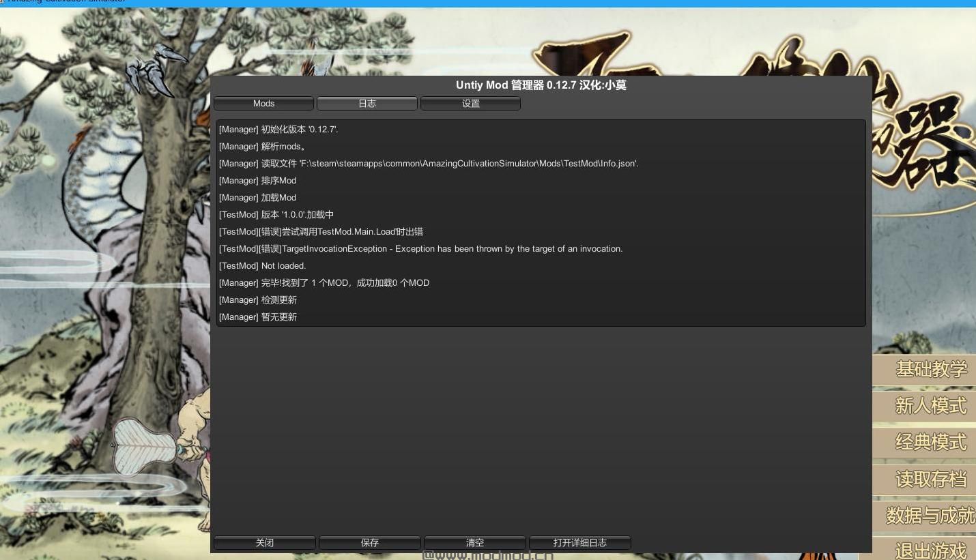
Task: Click the '[Manager] 排序Mod' log line
Action: coord(257,181)
